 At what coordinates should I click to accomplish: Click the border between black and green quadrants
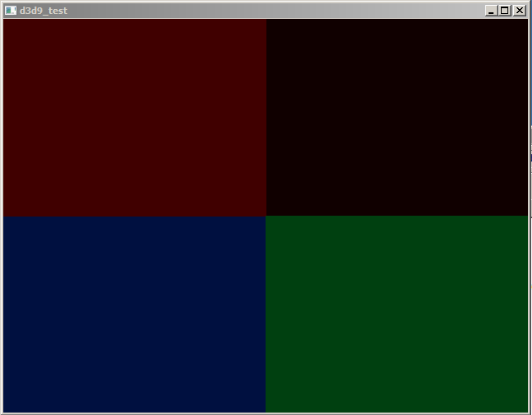[397, 216]
